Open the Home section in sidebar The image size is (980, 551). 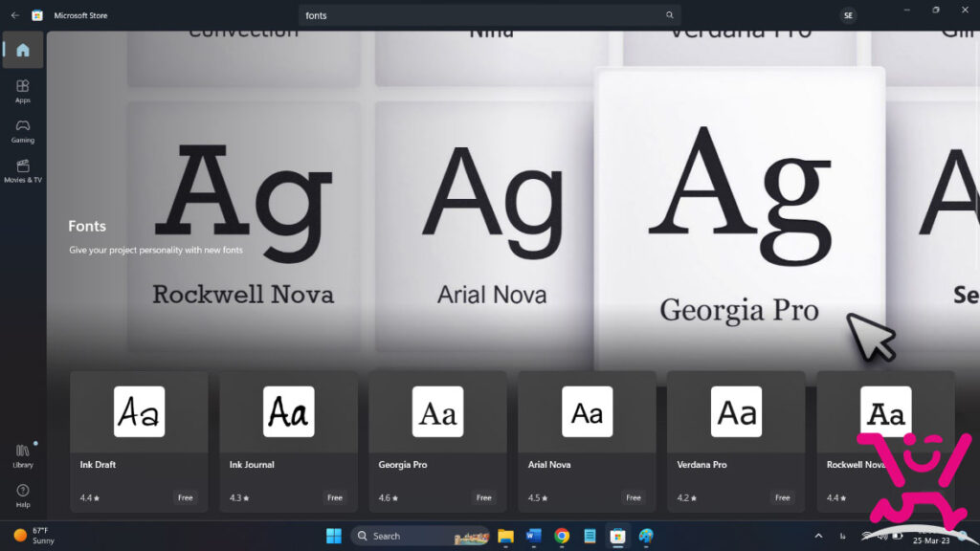[x=23, y=50]
